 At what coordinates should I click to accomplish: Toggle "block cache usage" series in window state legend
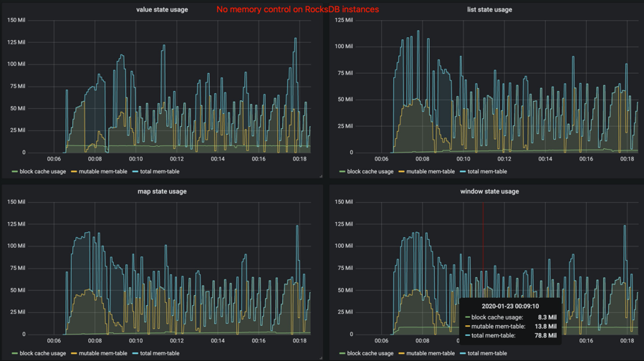tap(370, 353)
